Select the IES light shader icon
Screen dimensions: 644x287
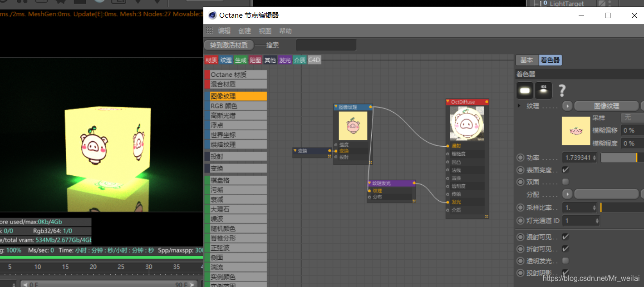pos(544,90)
